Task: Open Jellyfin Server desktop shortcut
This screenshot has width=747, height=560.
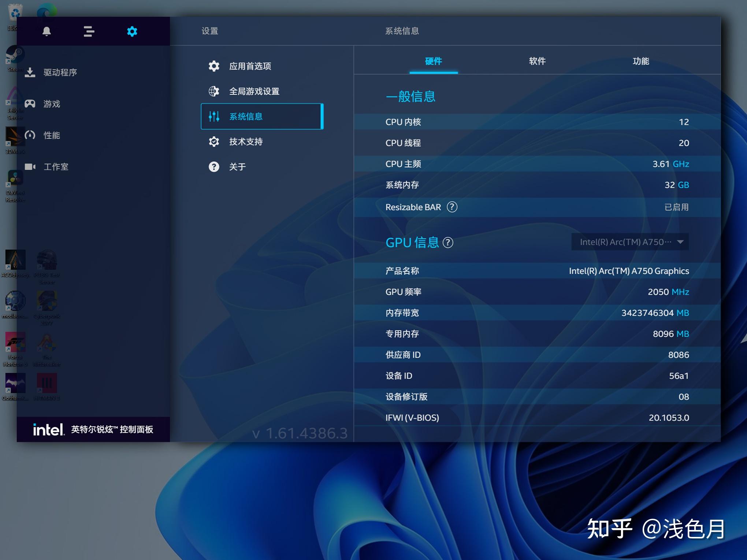Action: (x=15, y=104)
